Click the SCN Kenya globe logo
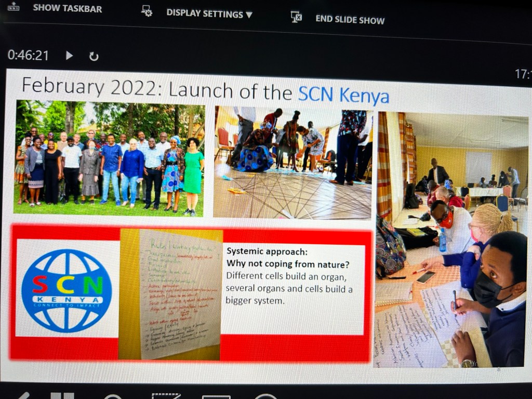The height and width of the screenshot is (399, 532). coord(66,290)
